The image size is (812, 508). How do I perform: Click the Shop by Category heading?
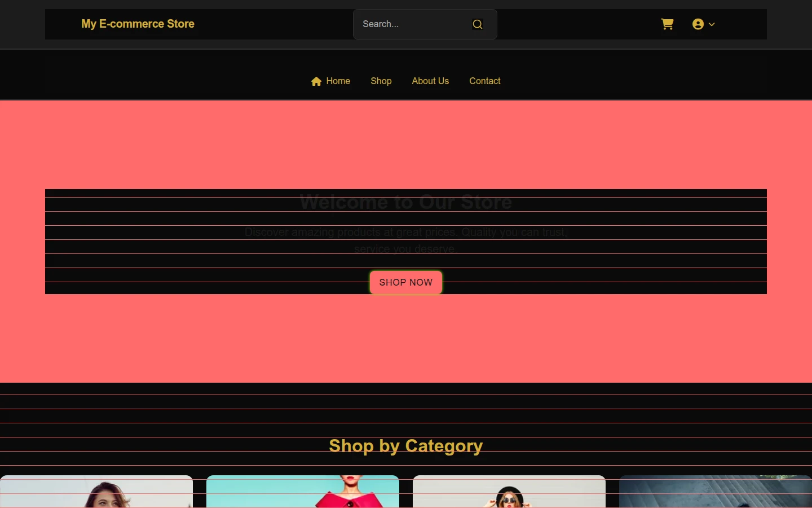406,446
